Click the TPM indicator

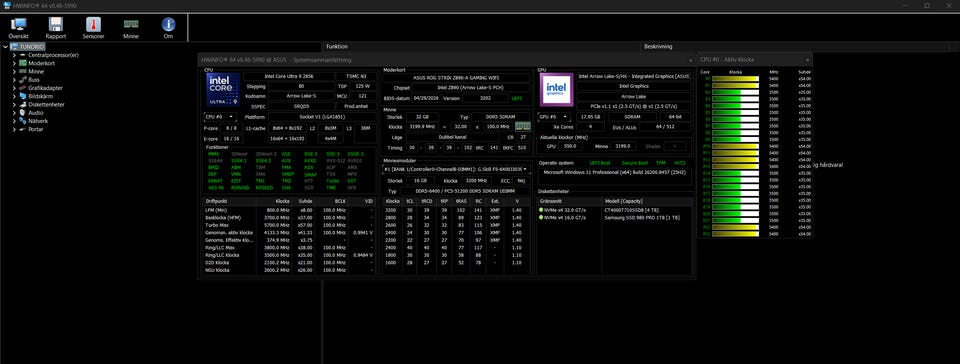[661, 163]
